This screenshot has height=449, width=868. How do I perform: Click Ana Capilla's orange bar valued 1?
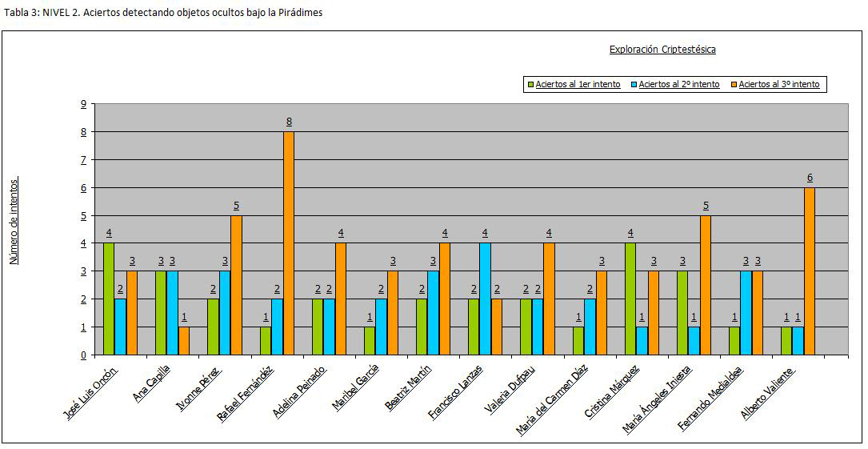click(x=184, y=340)
